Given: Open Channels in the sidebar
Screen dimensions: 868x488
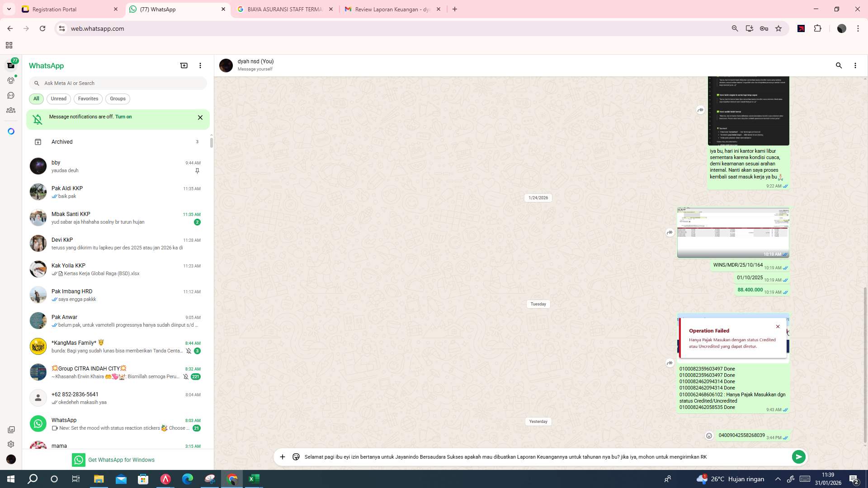Looking at the screenshot, I should (11, 95).
